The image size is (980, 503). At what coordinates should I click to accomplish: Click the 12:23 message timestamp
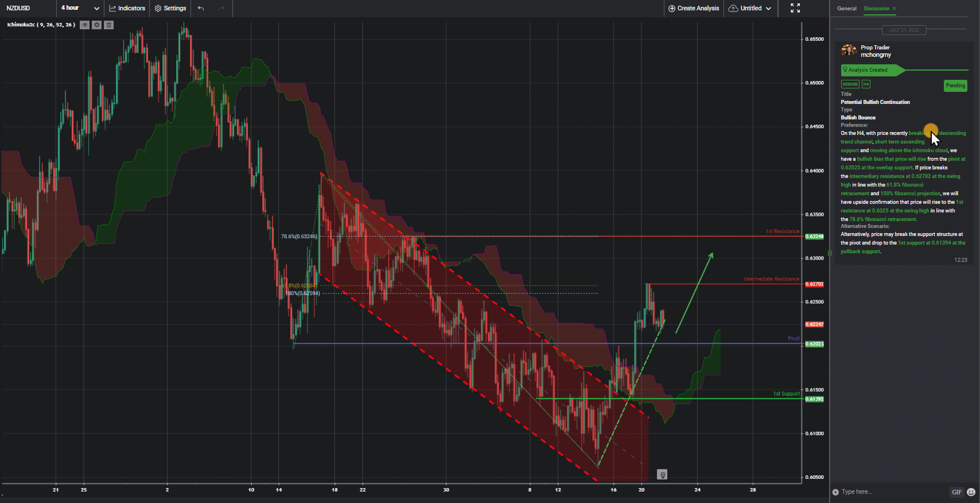point(960,260)
